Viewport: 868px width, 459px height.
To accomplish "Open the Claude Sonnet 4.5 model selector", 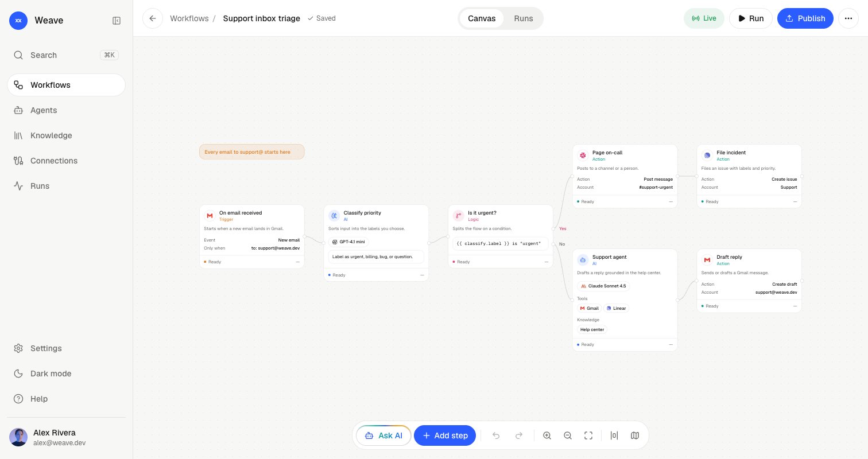I will point(603,286).
